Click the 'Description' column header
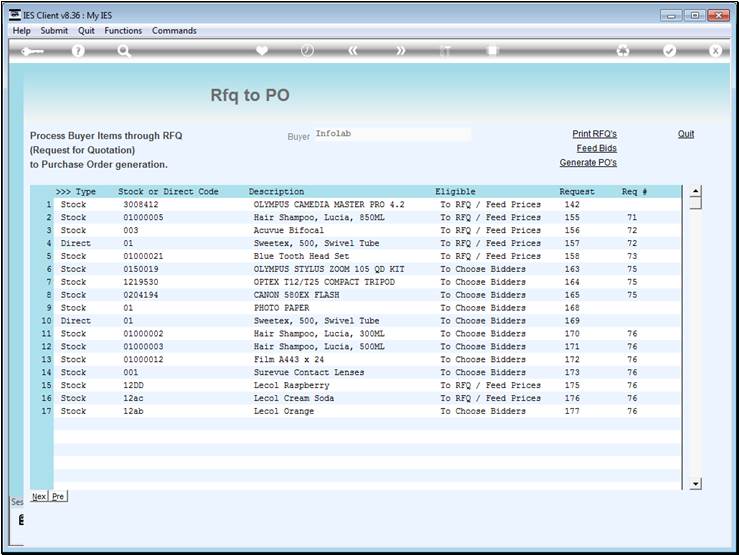The image size is (739, 555). tap(276, 192)
